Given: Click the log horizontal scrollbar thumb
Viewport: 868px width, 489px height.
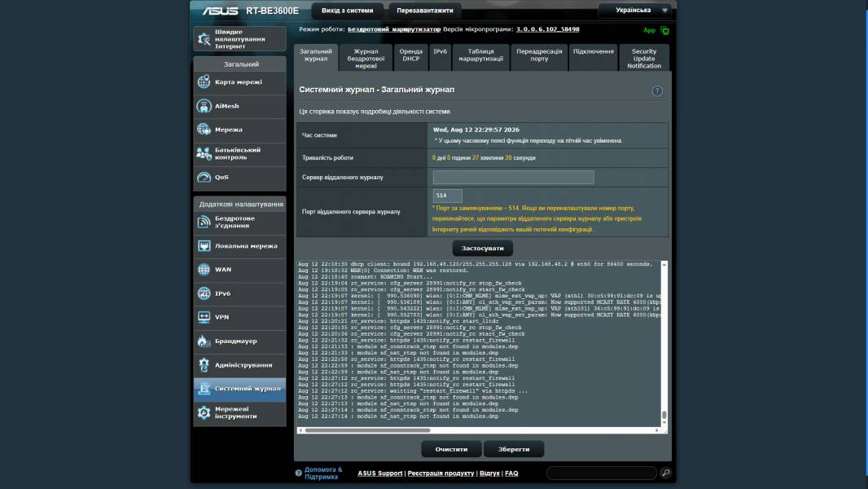Looking at the screenshot, I should pos(367,430).
